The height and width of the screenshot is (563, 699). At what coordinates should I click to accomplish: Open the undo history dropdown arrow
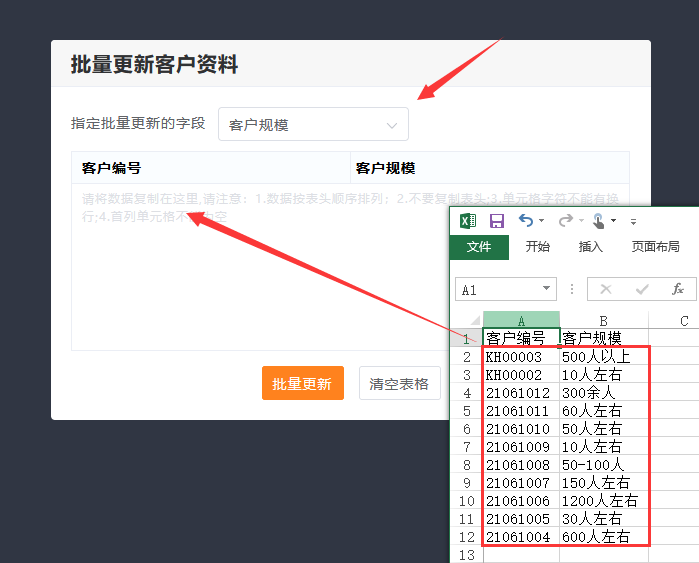pos(542,221)
